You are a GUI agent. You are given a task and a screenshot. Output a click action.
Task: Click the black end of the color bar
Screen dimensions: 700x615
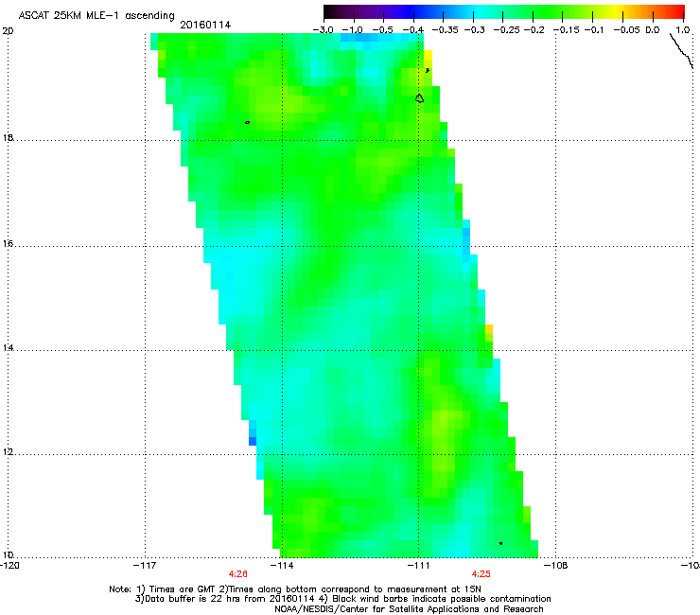(329, 11)
